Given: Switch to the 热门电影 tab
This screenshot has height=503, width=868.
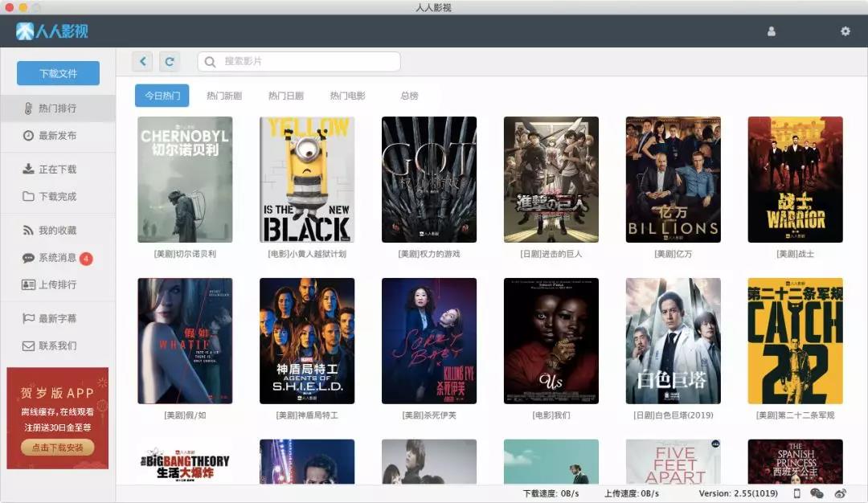Looking at the screenshot, I should coord(348,96).
